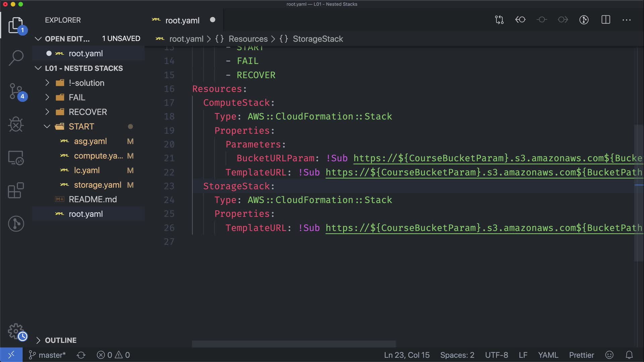
Task: Collapse the START folder
Action: pos(81,126)
